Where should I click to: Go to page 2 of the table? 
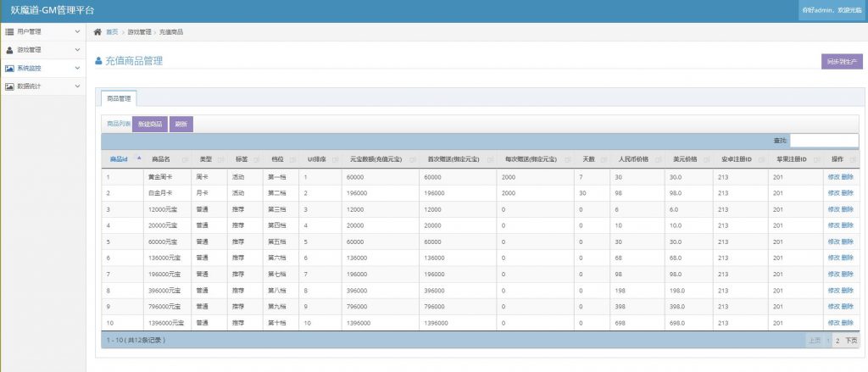click(x=837, y=340)
